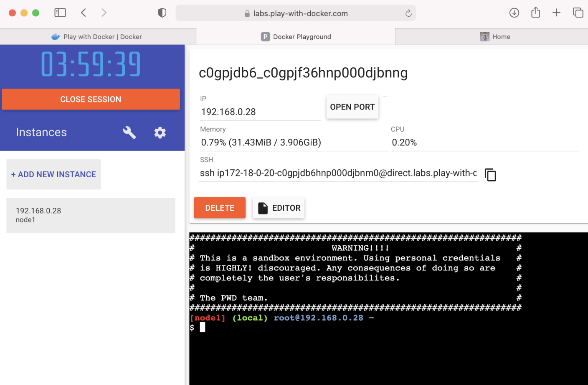Click the IP address field 192.168.0.28
This screenshot has width=588, height=385.
click(260, 112)
